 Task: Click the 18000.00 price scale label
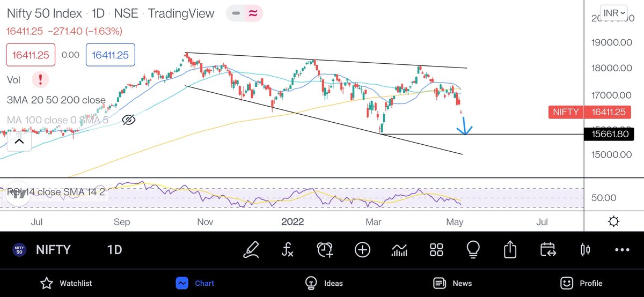click(611, 68)
